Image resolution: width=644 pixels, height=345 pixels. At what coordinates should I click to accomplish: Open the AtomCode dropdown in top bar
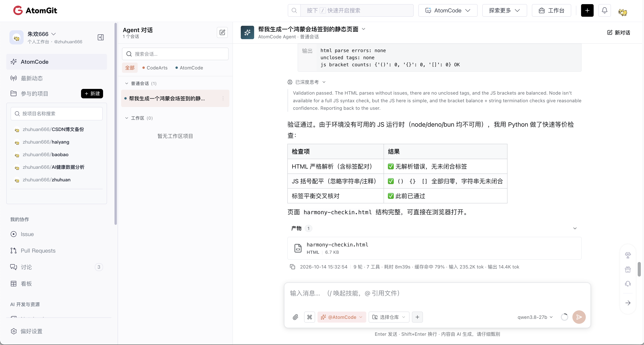(448, 10)
